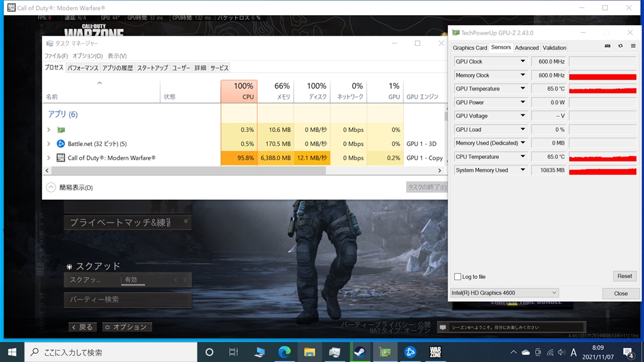Open Battle.net from the taskbar
The width and height of the screenshot is (644, 362).
[410, 352]
